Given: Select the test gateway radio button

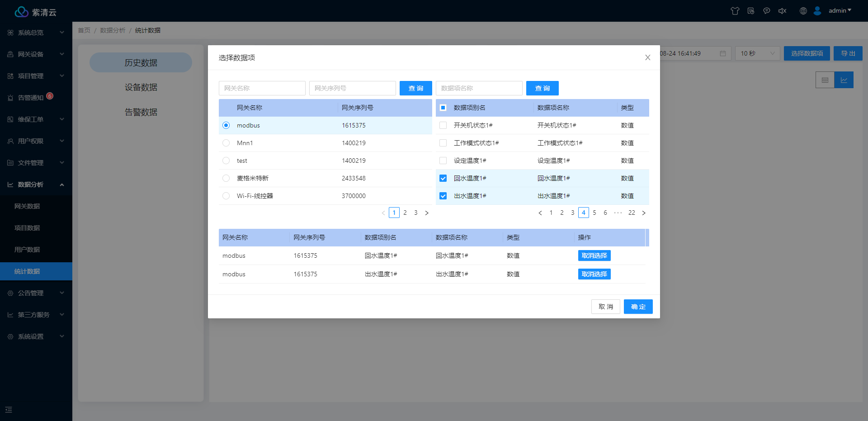Looking at the screenshot, I should pyautogui.click(x=226, y=161).
